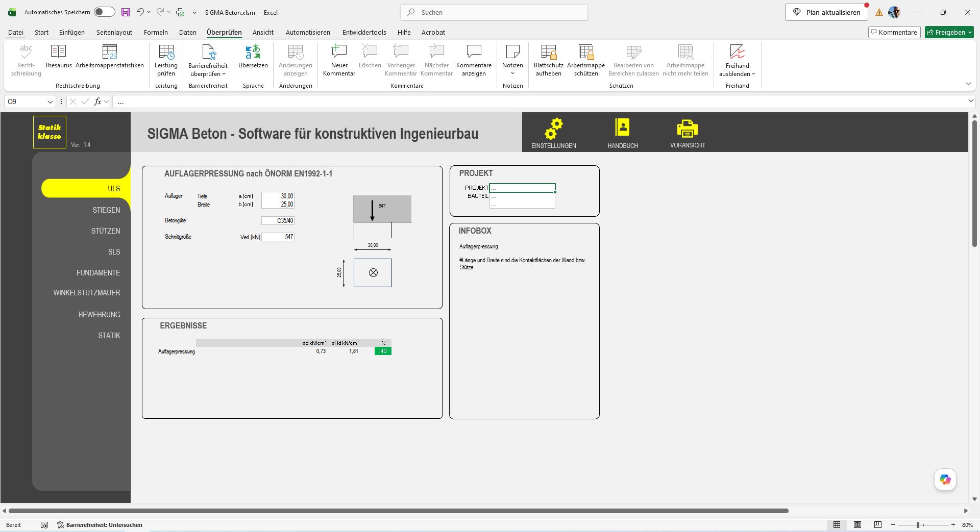Image resolution: width=980 pixels, height=532 pixels.
Task: Add a Neuer Kommentar
Action: (339, 60)
